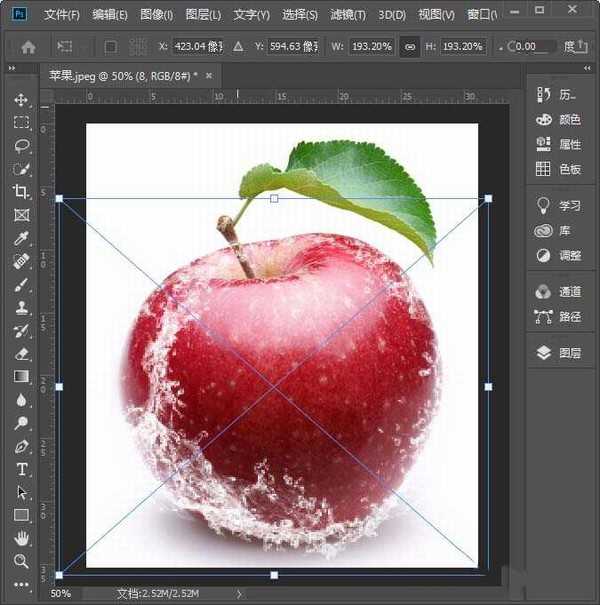
Task: Open the 滤镜(T) menu
Action: click(349, 15)
